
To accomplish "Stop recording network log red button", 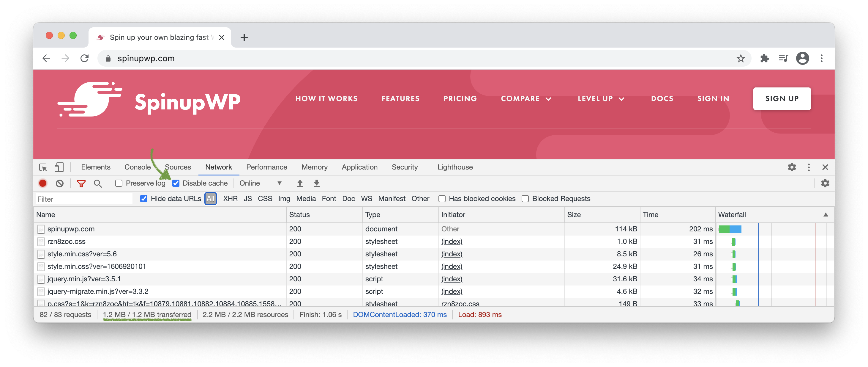I will point(42,183).
